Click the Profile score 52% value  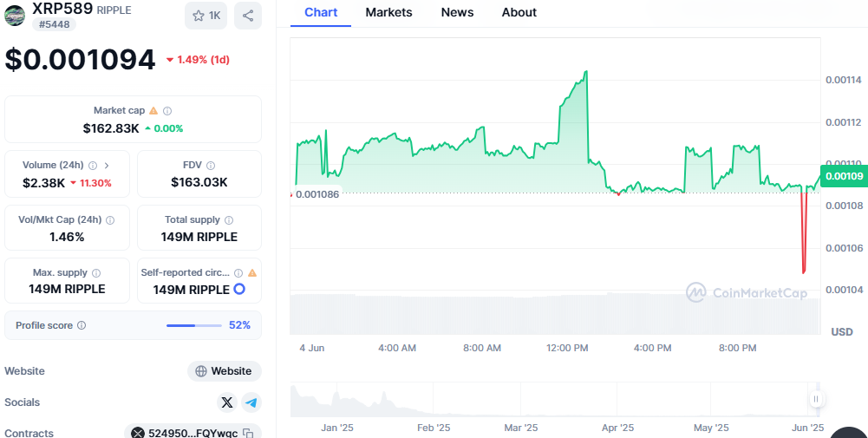pos(239,325)
